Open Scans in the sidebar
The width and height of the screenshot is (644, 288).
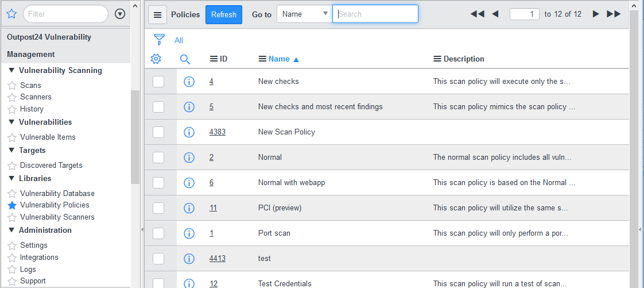(30, 85)
